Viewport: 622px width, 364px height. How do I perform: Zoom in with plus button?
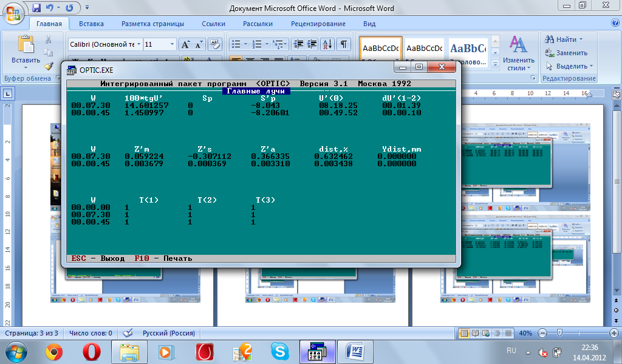[614, 333]
